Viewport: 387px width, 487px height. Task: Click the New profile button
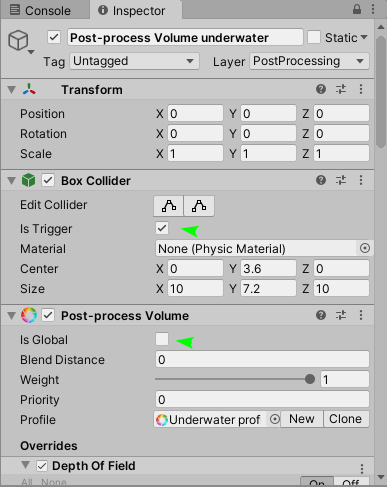click(302, 419)
